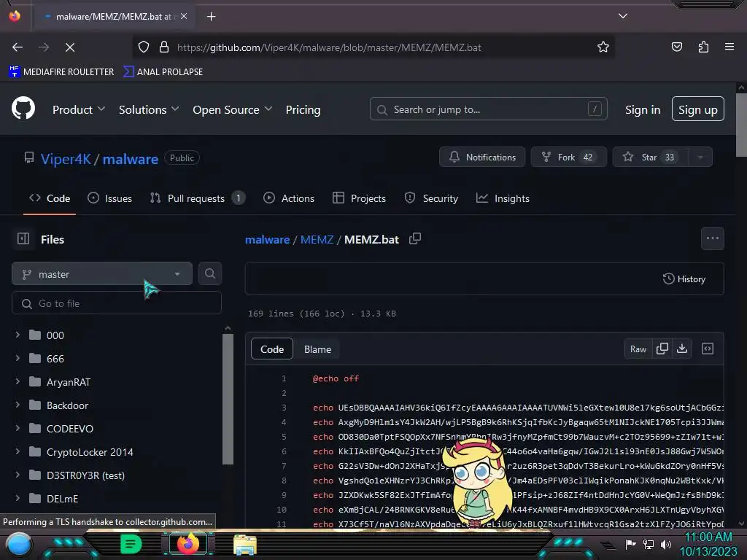
Task: Open the File Explorer taskbar icon
Action: pos(245,545)
